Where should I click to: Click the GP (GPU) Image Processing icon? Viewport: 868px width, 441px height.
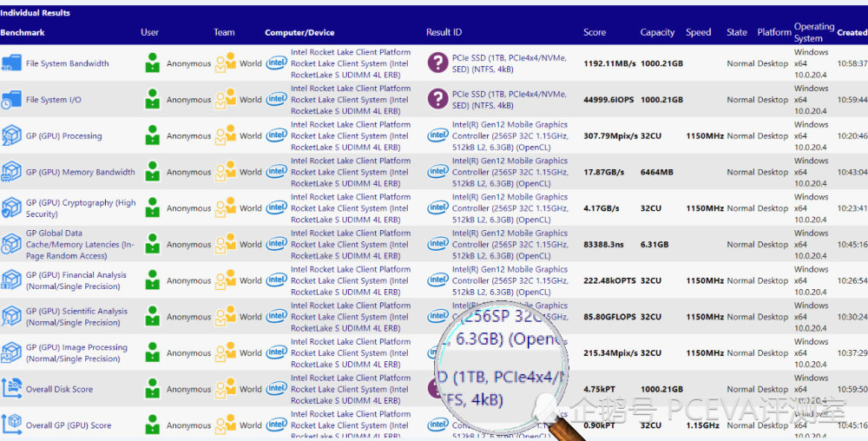11,352
